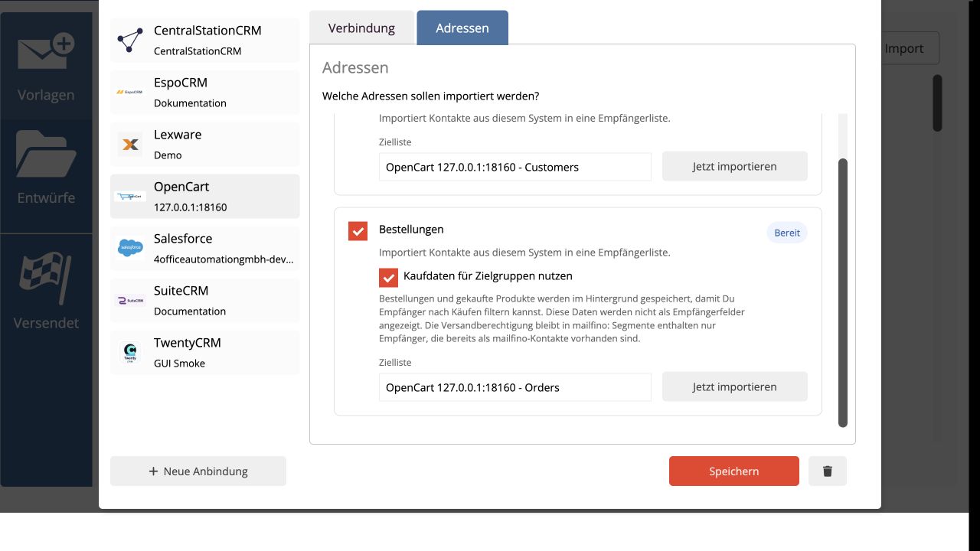Switch to the Adressen tab

(462, 28)
